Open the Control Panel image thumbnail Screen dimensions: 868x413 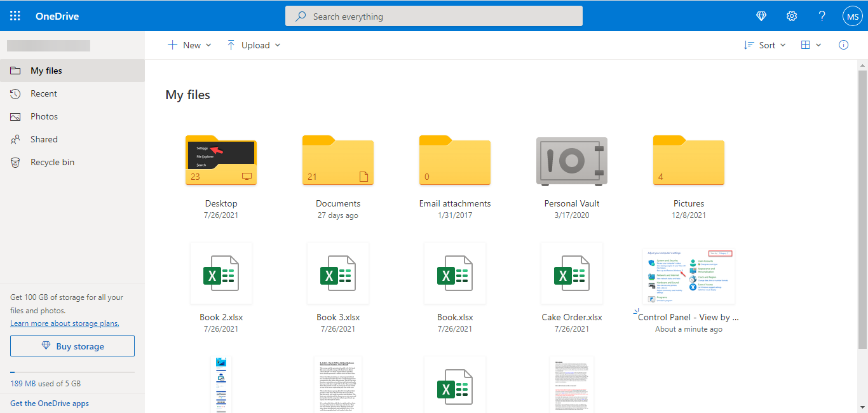pyautogui.click(x=689, y=276)
